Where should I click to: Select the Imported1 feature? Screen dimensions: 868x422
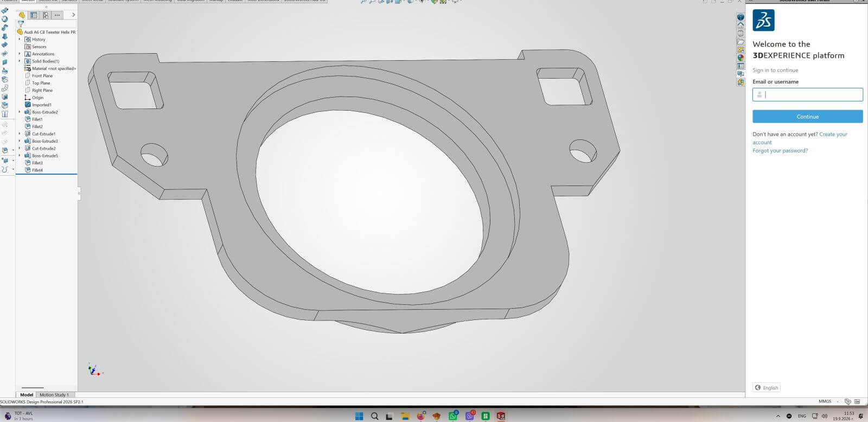coord(38,105)
